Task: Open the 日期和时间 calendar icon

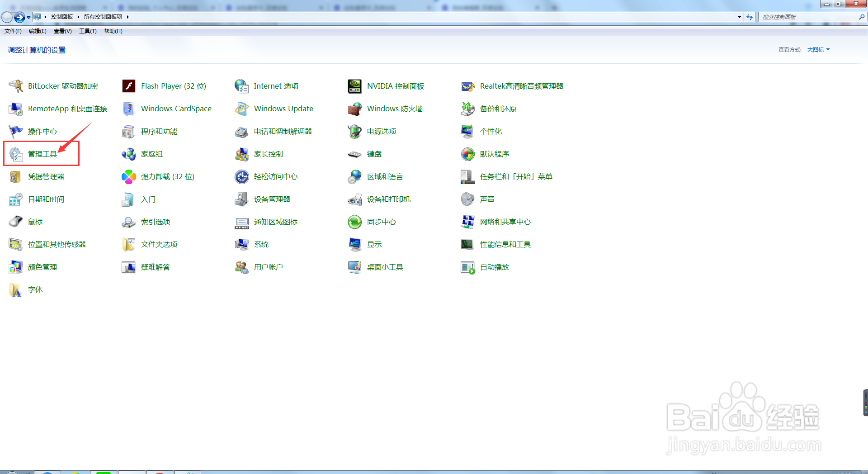Action: point(16,199)
